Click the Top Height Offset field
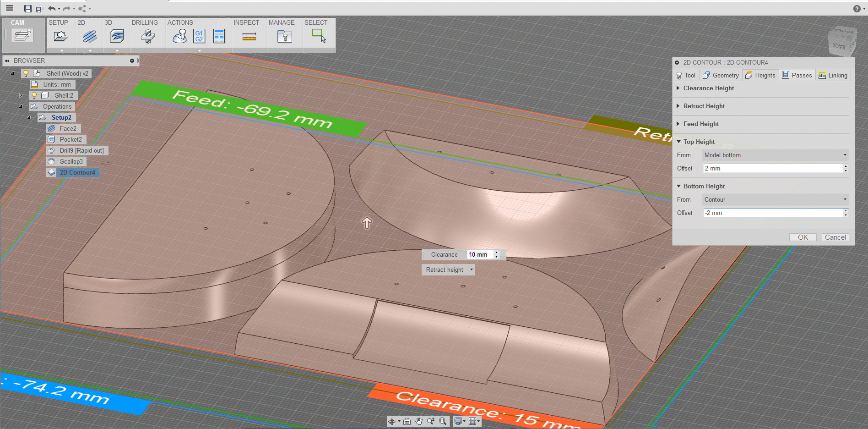The width and height of the screenshot is (868, 429). point(773,168)
